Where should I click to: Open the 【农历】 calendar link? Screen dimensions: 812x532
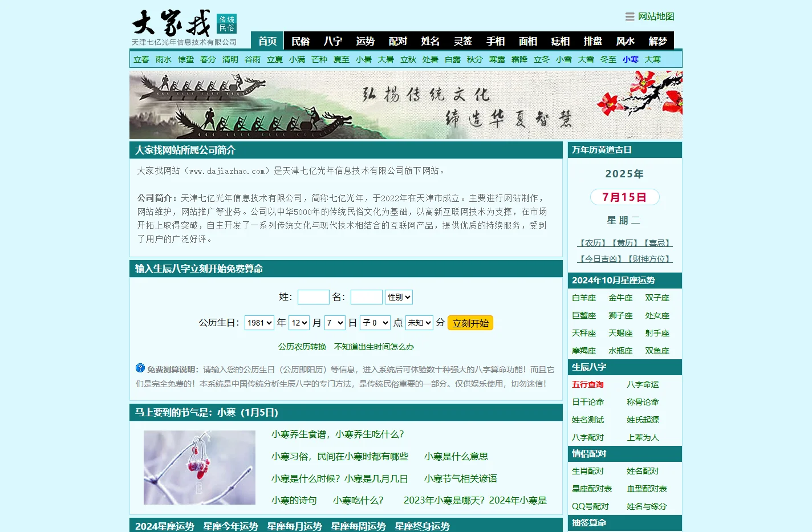click(x=593, y=243)
